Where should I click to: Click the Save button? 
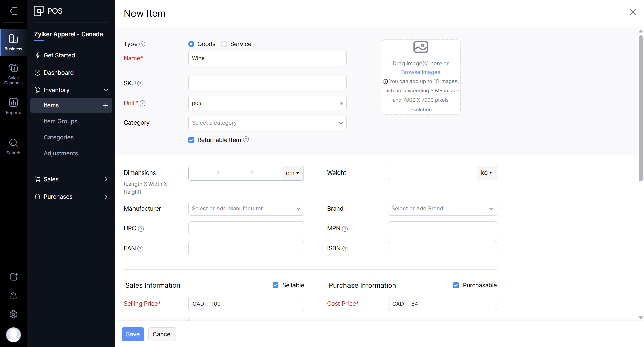[x=132, y=334]
